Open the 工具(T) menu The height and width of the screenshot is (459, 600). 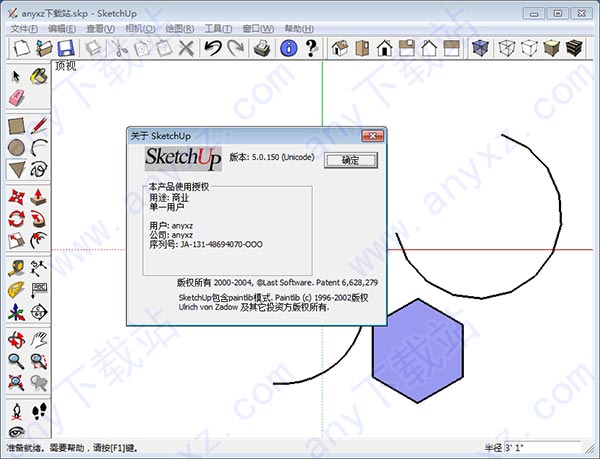pyautogui.click(x=218, y=29)
